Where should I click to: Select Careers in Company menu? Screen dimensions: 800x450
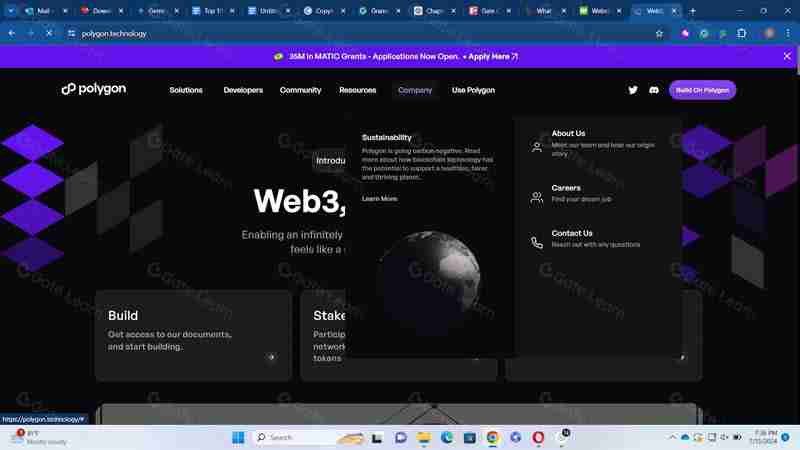point(566,188)
